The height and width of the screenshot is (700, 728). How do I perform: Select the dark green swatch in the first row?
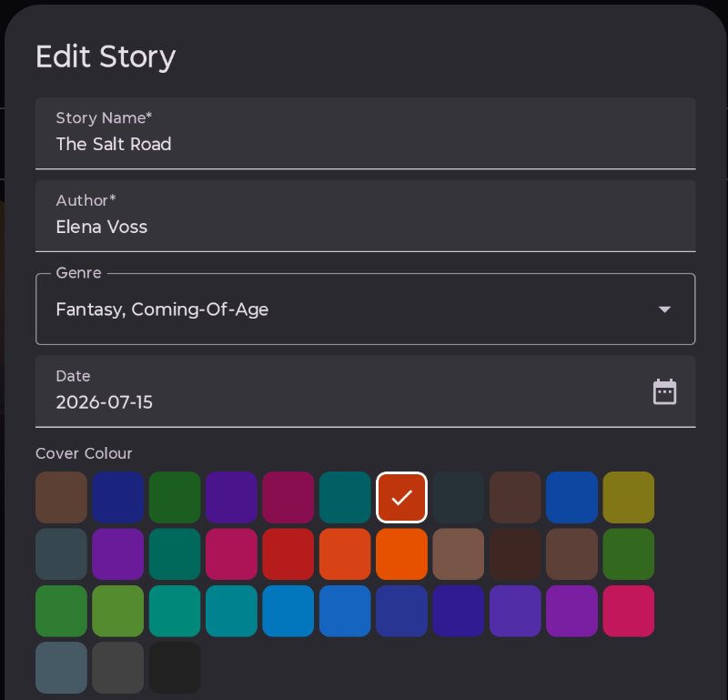(175, 498)
